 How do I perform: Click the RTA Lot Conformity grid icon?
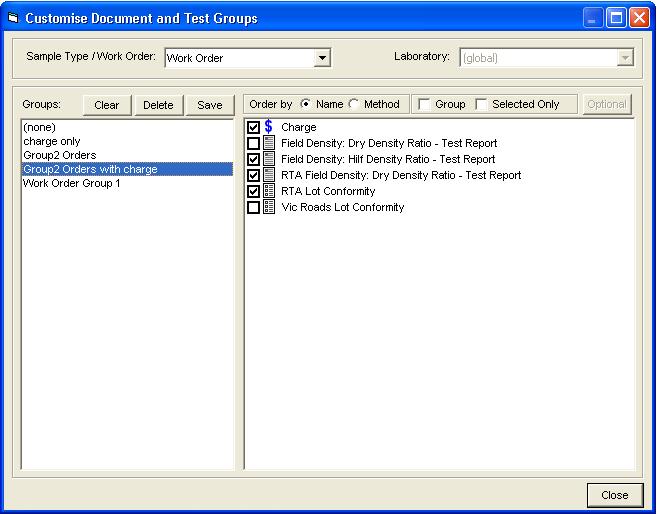[x=268, y=191]
